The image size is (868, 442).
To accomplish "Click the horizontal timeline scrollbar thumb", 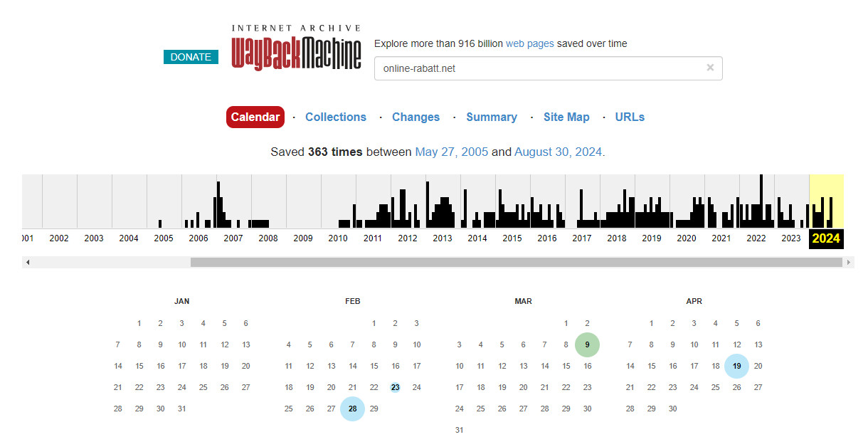I will click(x=516, y=262).
